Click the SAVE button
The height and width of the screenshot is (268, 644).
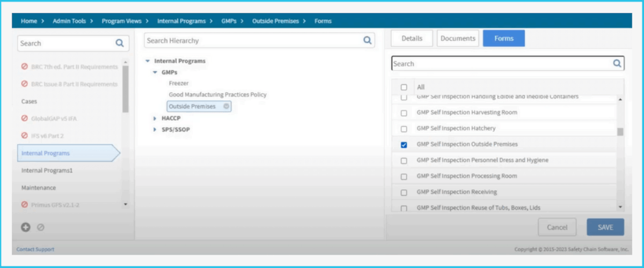click(605, 227)
